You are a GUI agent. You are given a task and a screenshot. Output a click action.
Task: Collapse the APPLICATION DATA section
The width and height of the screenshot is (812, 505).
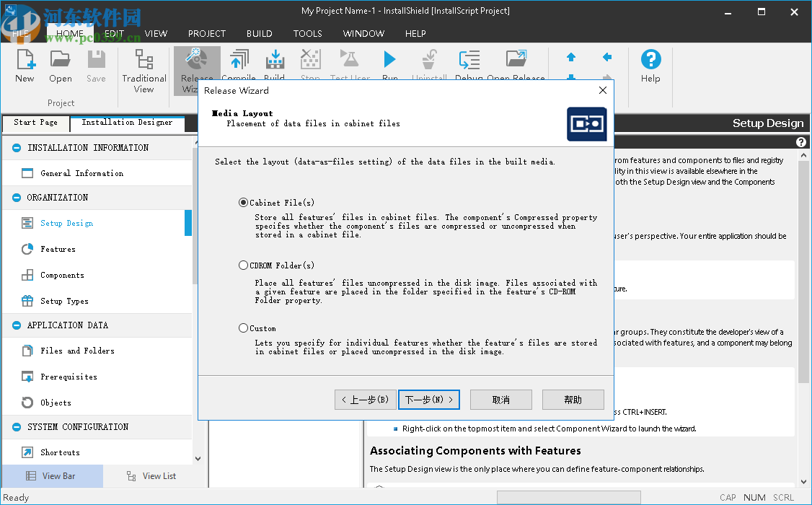click(16, 325)
